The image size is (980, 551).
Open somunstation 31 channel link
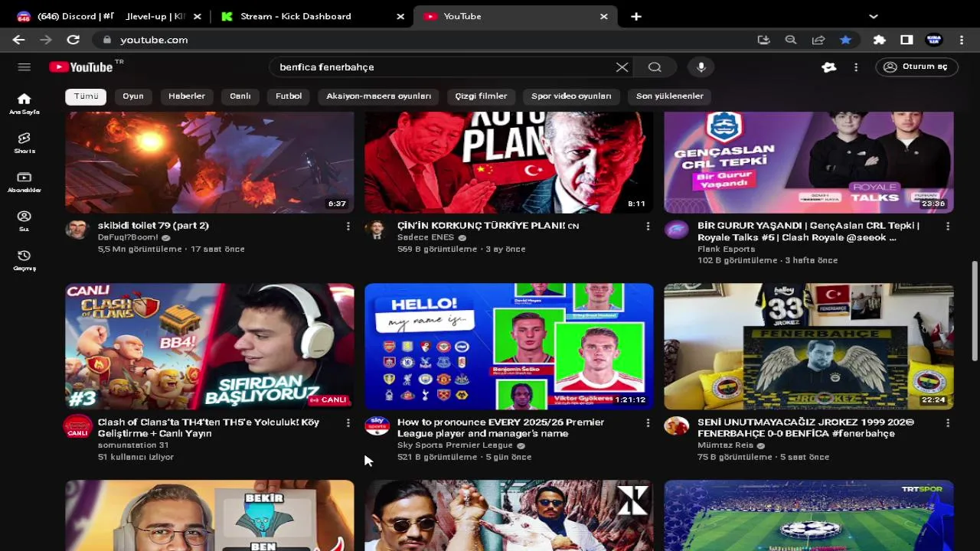[133, 445]
